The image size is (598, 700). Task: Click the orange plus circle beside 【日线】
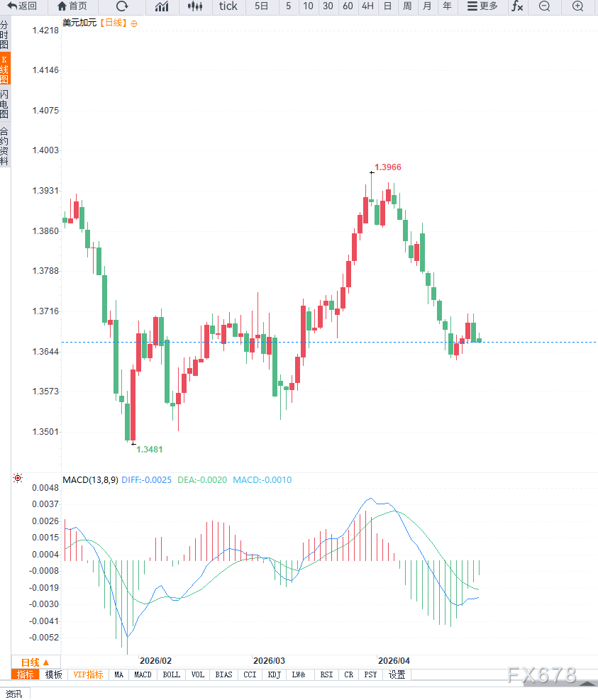point(134,23)
